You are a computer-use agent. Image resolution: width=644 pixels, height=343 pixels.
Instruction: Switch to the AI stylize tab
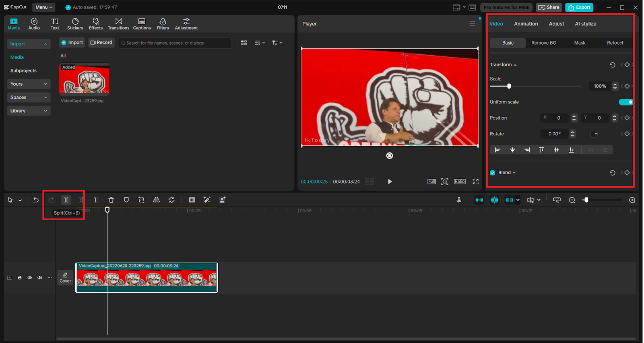586,24
